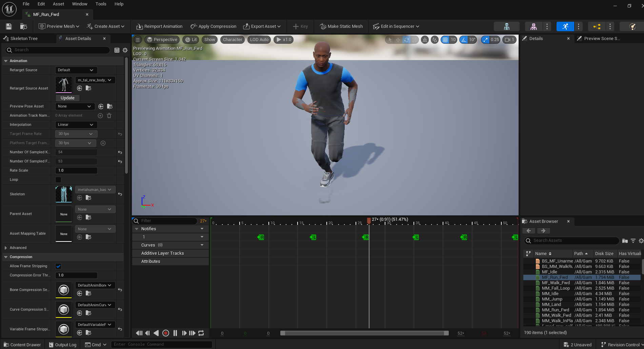
Task: Open the Skeleton editor mode
Action: point(506,26)
